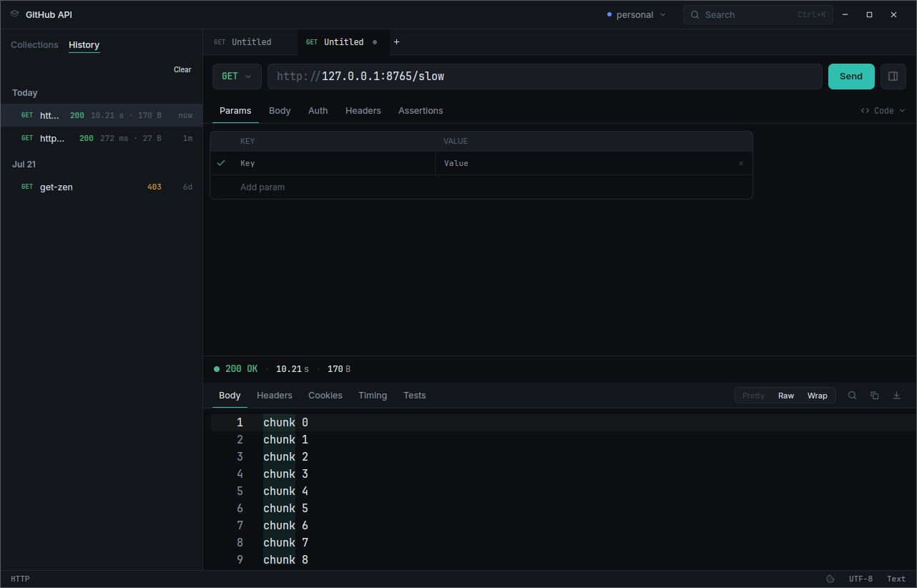Click the KEY column header
The image size is (917, 588).
[247, 142]
